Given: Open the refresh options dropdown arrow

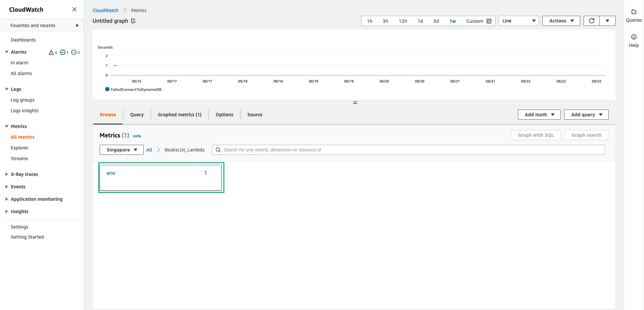Looking at the screenshot, I should 607,21.
